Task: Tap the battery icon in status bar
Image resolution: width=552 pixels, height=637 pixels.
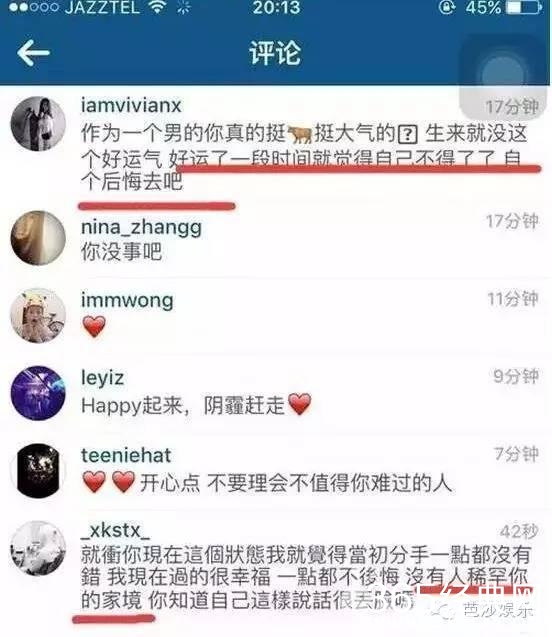Action: pyautogui.click(x=525, y=7)
